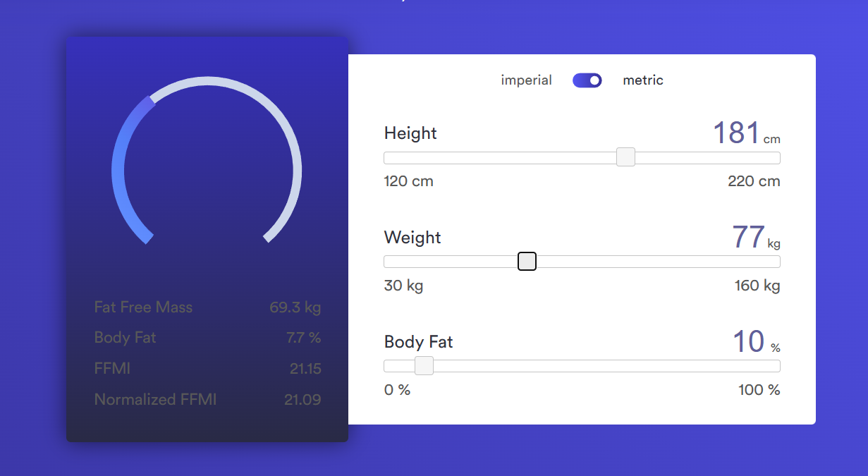Click the Height label

coord(410,133)
